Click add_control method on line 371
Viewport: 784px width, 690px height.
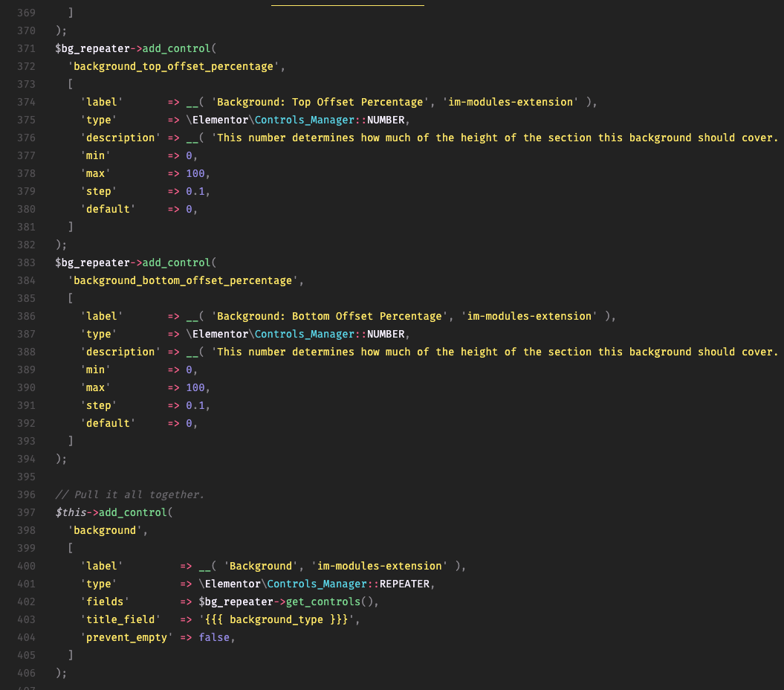click(177, 48)
